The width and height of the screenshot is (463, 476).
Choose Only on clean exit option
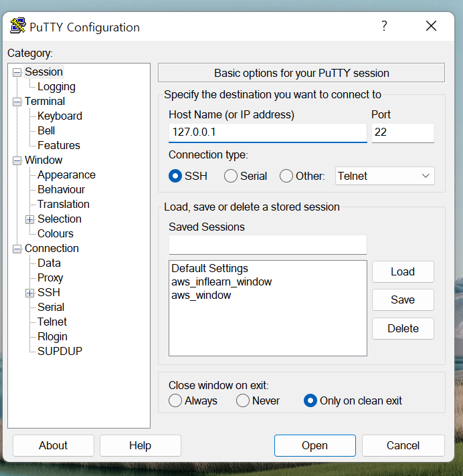[x=310, y=400]
